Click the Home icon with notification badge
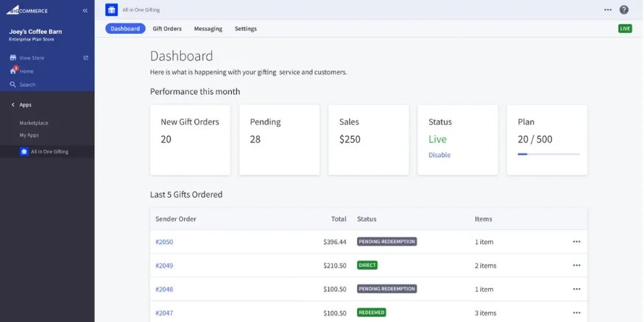 (x=13, y=71)
